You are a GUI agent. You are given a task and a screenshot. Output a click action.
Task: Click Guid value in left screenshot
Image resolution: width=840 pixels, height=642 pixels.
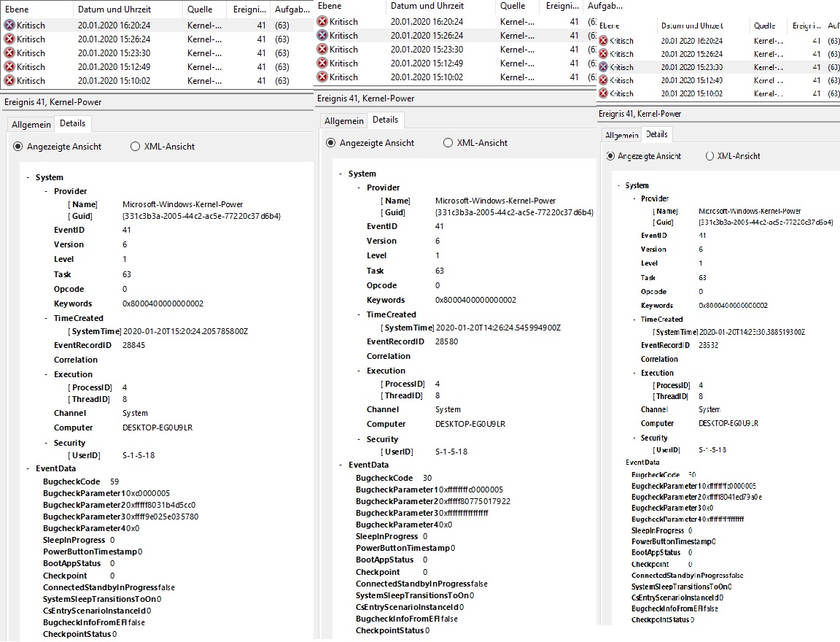201,216
